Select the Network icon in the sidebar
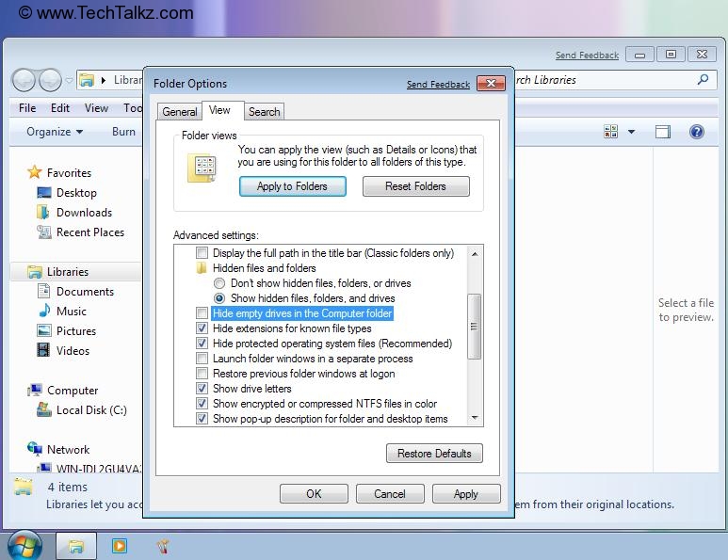This screenshot has width=728, height=560. pyautogui.click(x=34, y=449)
